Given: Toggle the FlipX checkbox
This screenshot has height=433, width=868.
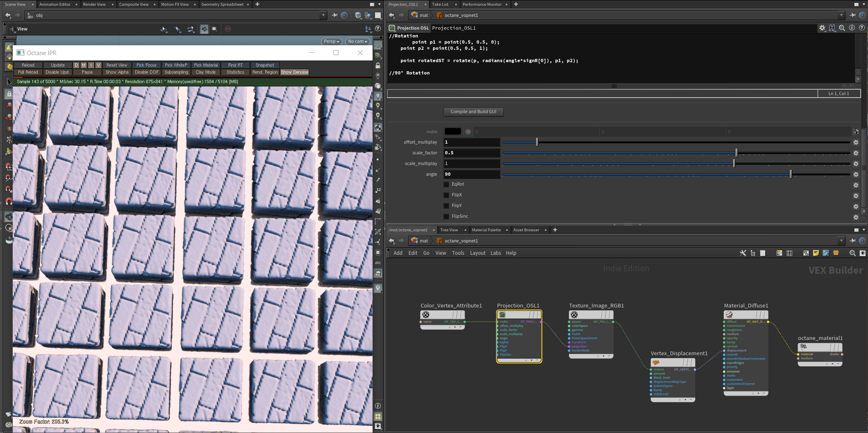Looking at the screenshot, I should coord(447,195).
